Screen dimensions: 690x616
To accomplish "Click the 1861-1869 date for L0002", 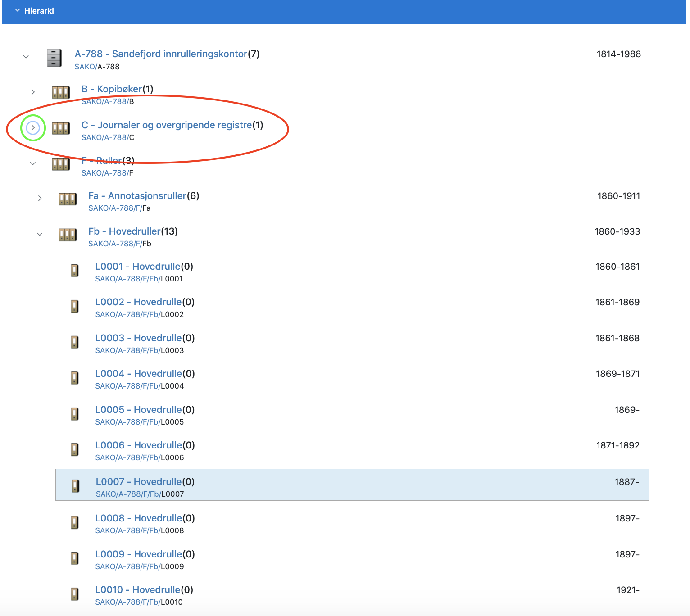I will pyautogui.click(x=617, y=302).
